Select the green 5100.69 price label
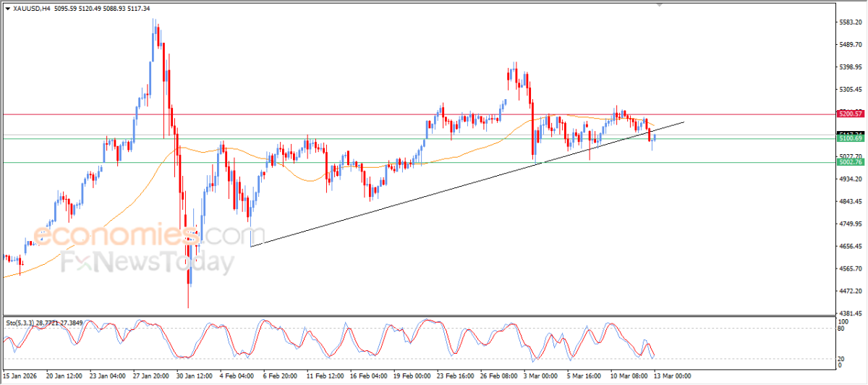The height and width of the screenshot is (385, 868). click(x=849, y=137)
